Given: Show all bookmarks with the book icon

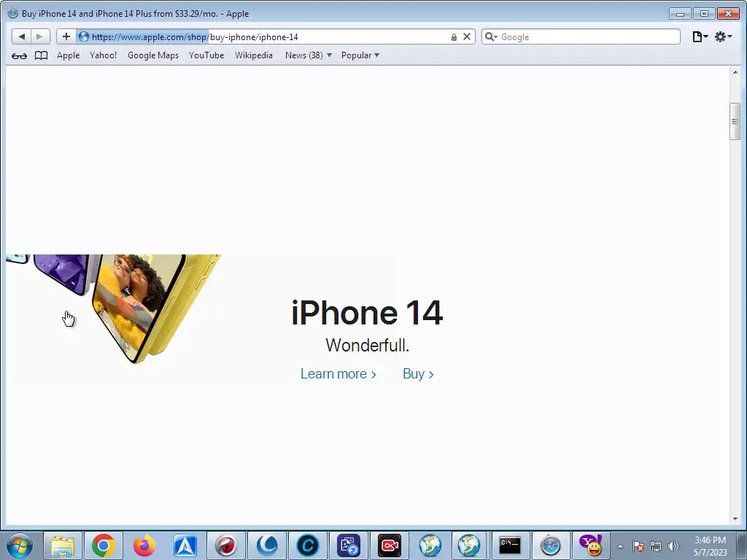Looking at the screenshot, I should click(x=42, y=55).
